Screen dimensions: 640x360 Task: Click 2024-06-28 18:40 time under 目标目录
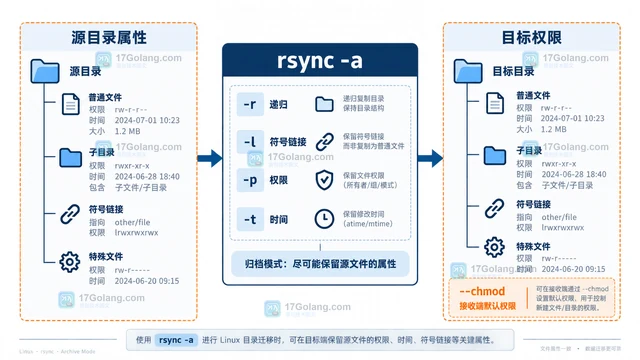coord(574,174)
